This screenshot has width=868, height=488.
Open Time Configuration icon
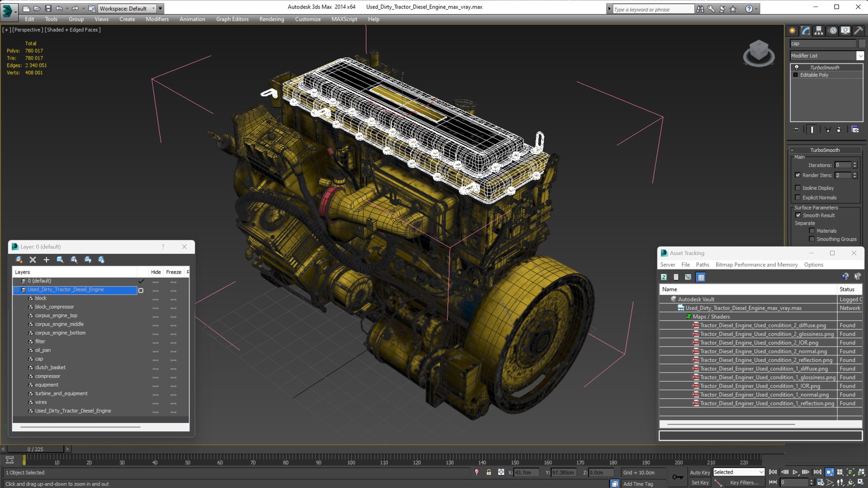coord(821,483)
